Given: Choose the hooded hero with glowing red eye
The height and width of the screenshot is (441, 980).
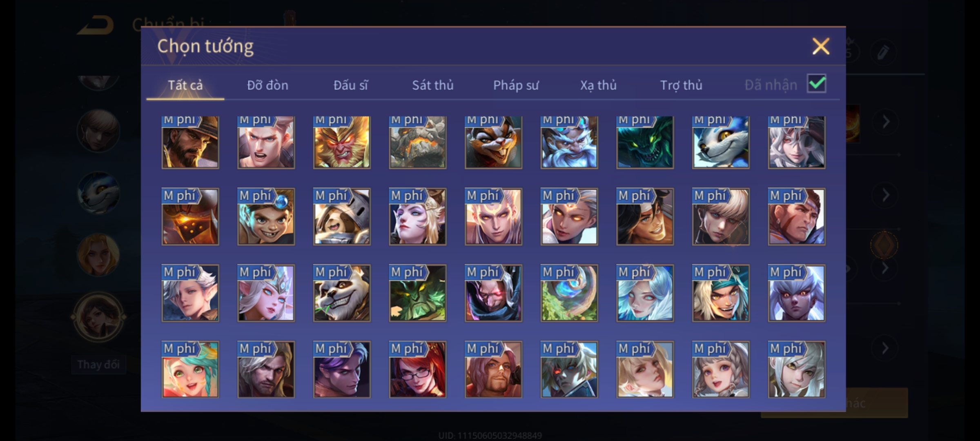Looking at the screenshot, I should [x=493, y=293].
